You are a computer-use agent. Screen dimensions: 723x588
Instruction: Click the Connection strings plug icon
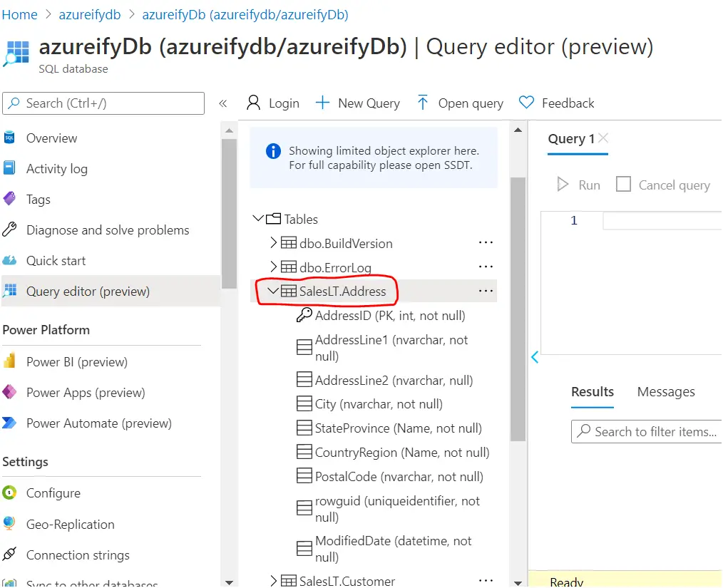9,555
